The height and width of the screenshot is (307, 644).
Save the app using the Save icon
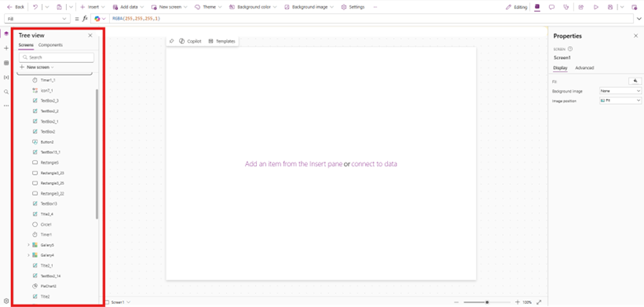pyautogui.click(x=610, y=7)
